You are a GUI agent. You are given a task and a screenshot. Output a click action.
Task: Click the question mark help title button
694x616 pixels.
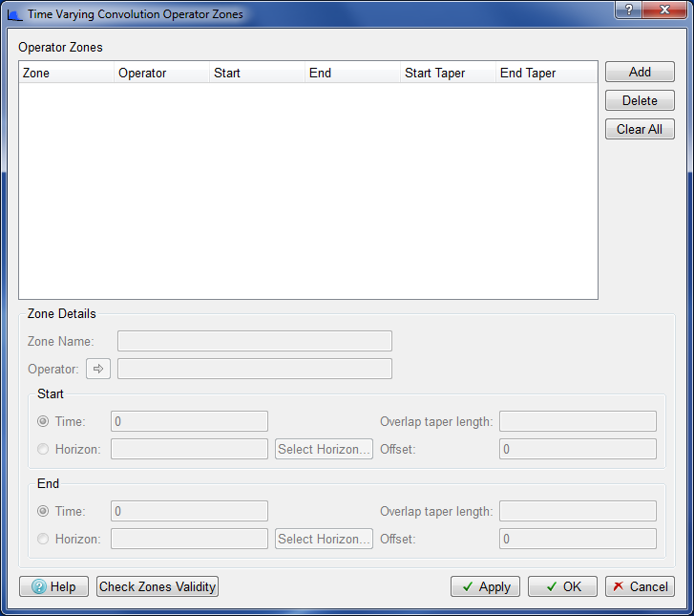628,10
